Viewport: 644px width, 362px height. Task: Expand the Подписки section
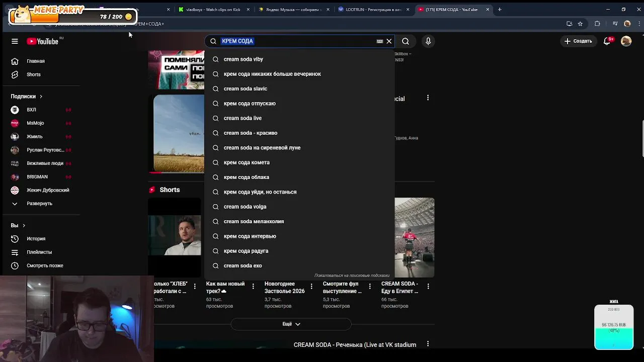pyautogui.click(x=27, y=96)
